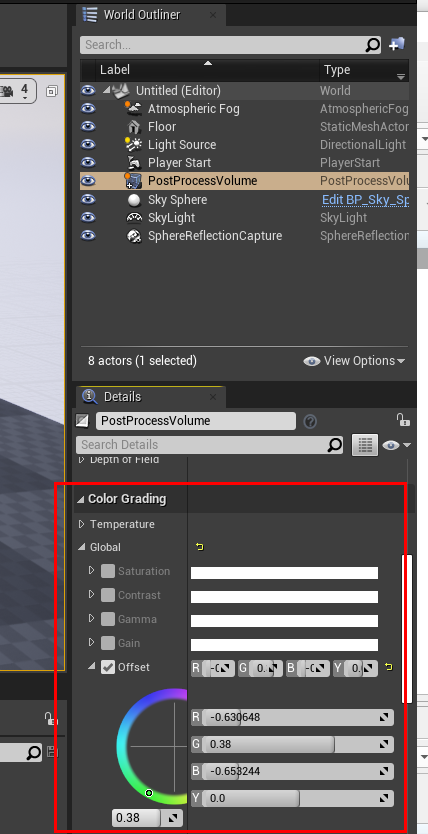Toggle PostProcessVolume visibility eye
The width and height of the screenshot is (428, 834).
(88, 181)
